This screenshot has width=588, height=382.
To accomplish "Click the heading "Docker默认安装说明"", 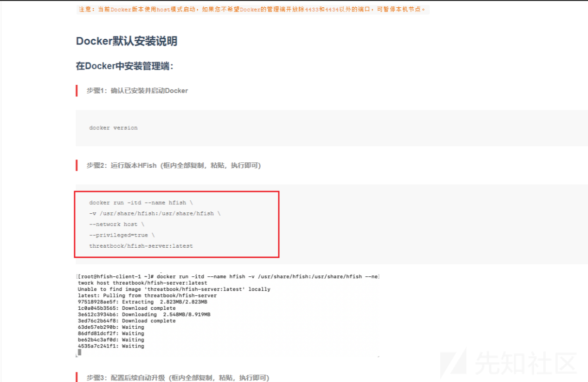I will click(127, 41).
